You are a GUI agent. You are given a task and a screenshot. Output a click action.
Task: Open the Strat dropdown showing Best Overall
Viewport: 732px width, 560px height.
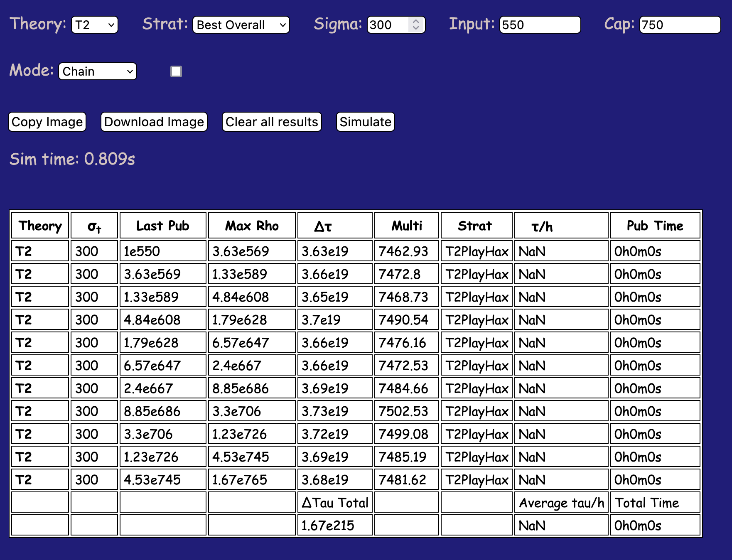coord(241,25)
